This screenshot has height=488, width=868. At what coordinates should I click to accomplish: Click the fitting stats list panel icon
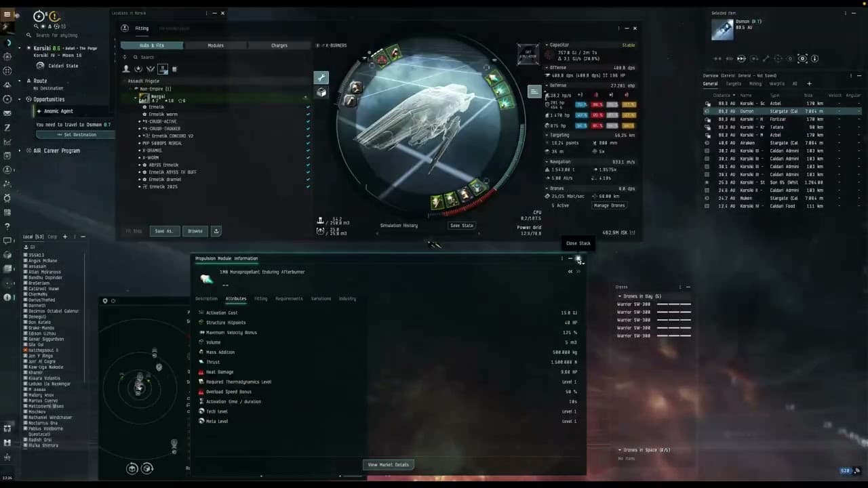(x=534, y=91)
